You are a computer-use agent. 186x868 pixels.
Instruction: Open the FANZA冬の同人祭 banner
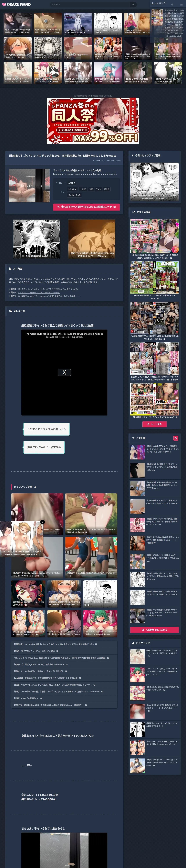[93, 121]
